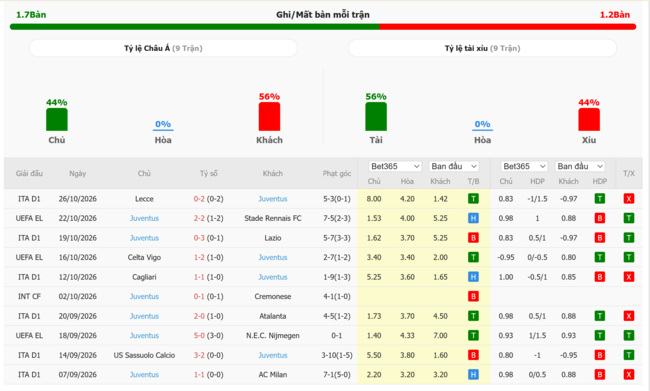This screenshot has width=650, height=391.
Task: Open Juventus link in Lecce row
Action: pyautogui.click(x=273, y=199)
